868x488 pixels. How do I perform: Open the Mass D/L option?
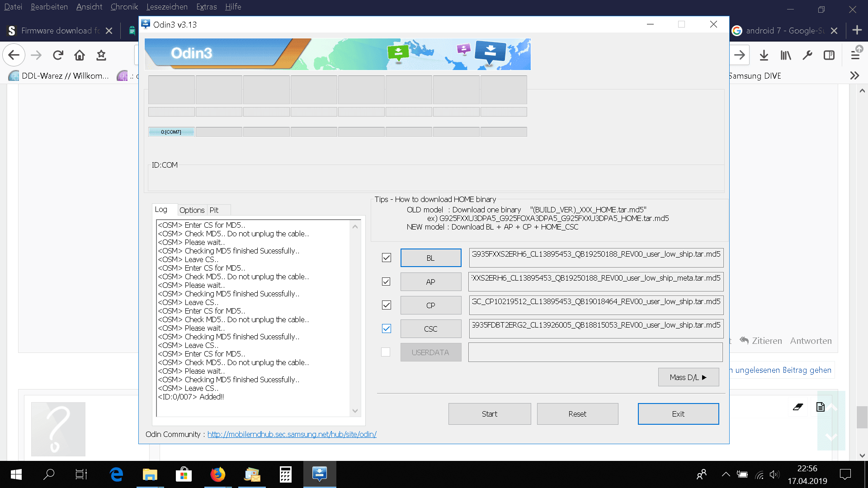[689, 377]
